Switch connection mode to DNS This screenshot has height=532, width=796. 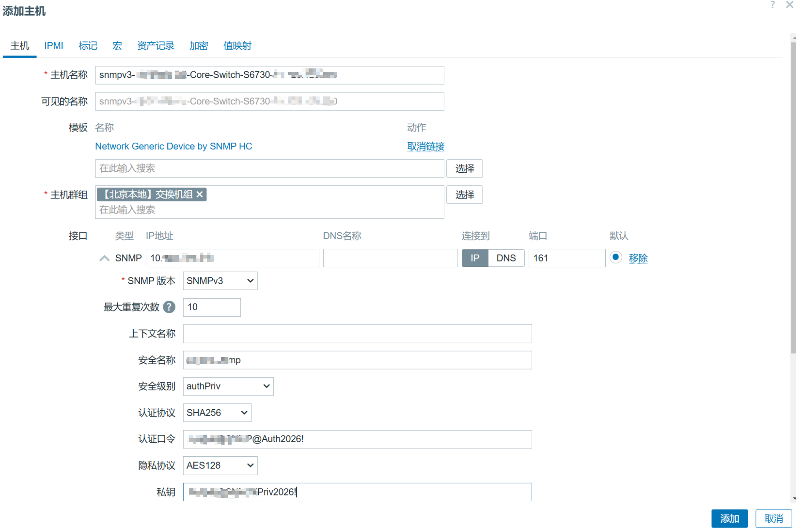(506, 258)
